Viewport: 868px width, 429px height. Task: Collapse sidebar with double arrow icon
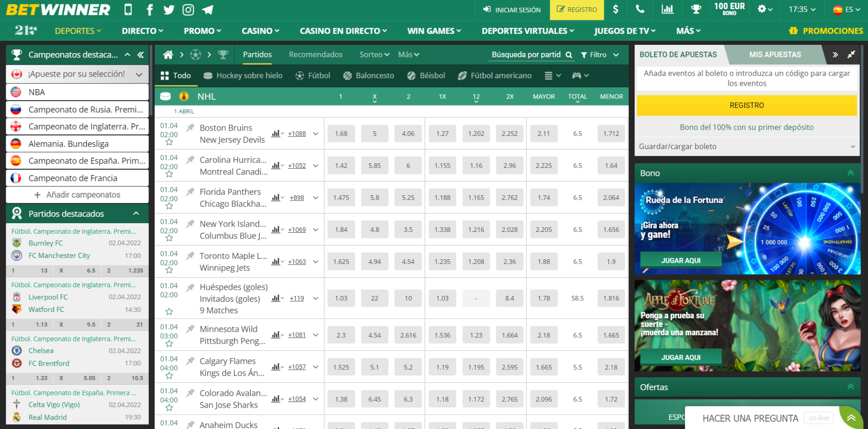click(140, 55)
